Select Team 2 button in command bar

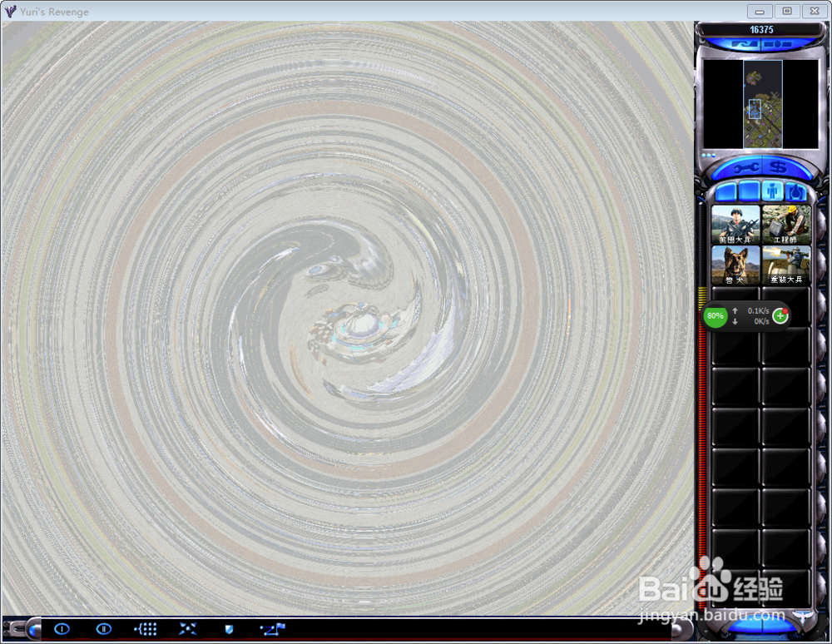(x=103, y=629)
